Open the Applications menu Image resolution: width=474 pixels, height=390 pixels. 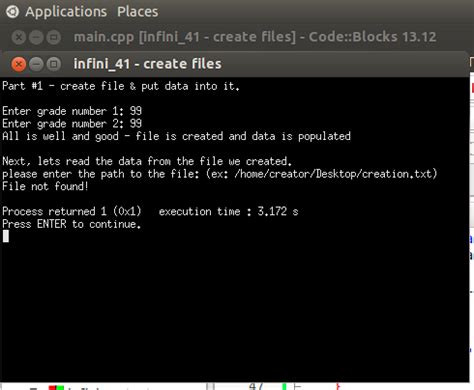tap(66, 12)
